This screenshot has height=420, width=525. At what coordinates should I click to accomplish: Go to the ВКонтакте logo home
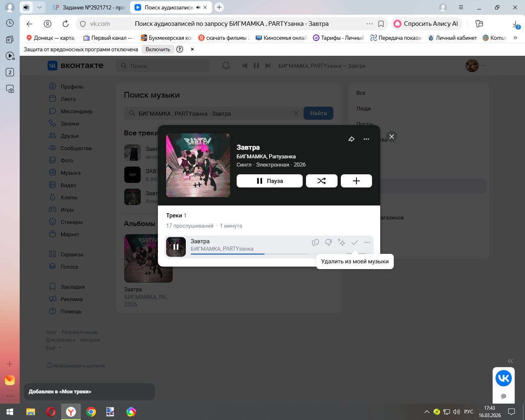click(76, 66)
